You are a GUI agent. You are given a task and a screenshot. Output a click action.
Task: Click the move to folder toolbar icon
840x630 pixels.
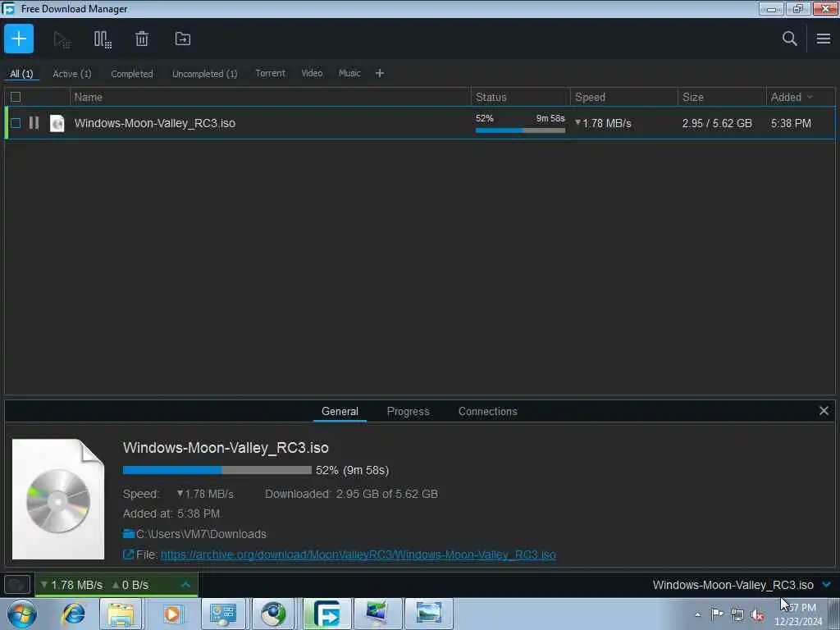tap(183, 39)
